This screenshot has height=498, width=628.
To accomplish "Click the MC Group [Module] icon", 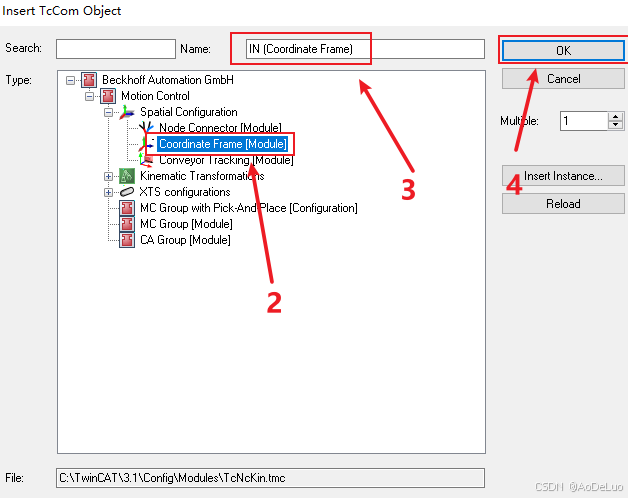I will [127, 224].
